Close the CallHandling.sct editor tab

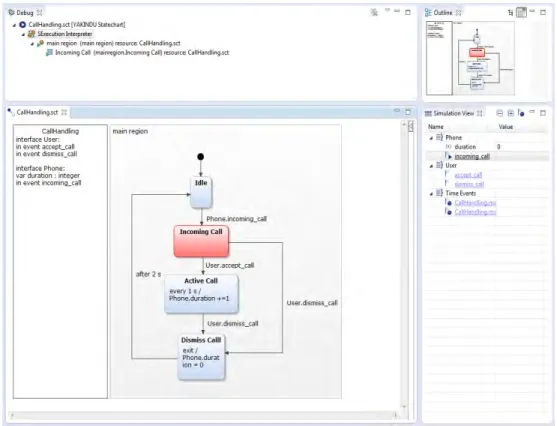[x=64, y=112]
